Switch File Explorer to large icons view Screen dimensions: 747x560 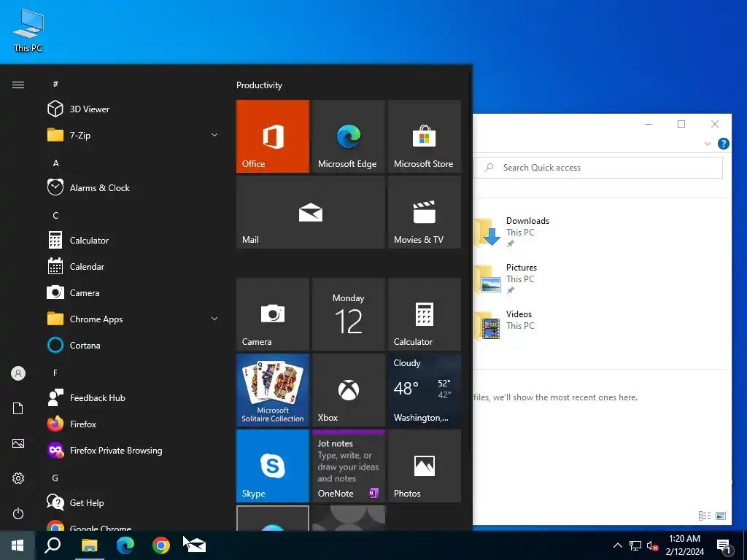[x=721, y=516]
